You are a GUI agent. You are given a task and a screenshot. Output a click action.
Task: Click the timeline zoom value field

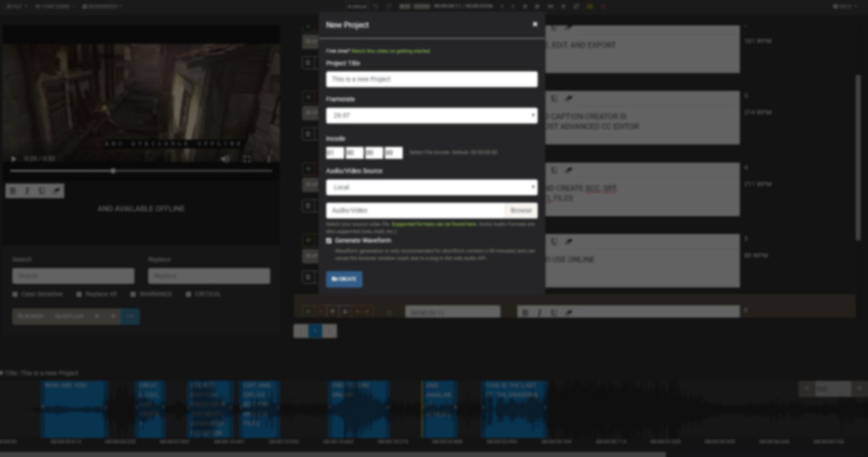(x=833, y=389)
